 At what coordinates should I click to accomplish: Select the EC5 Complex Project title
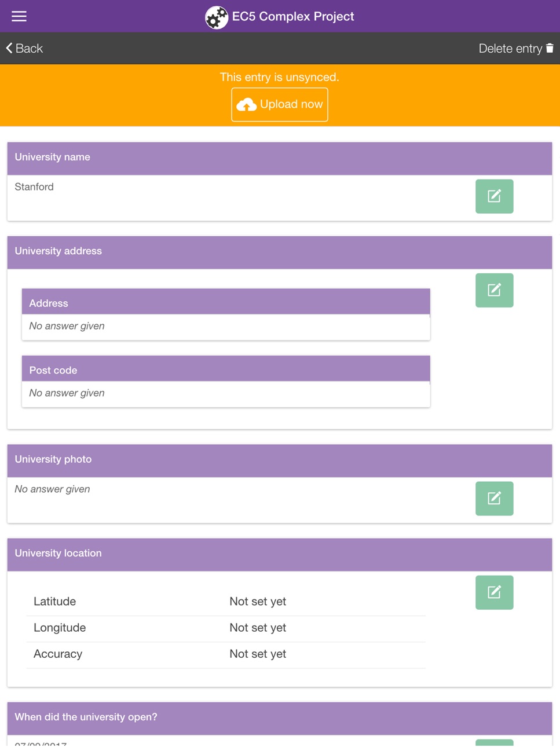pos(293,16)
